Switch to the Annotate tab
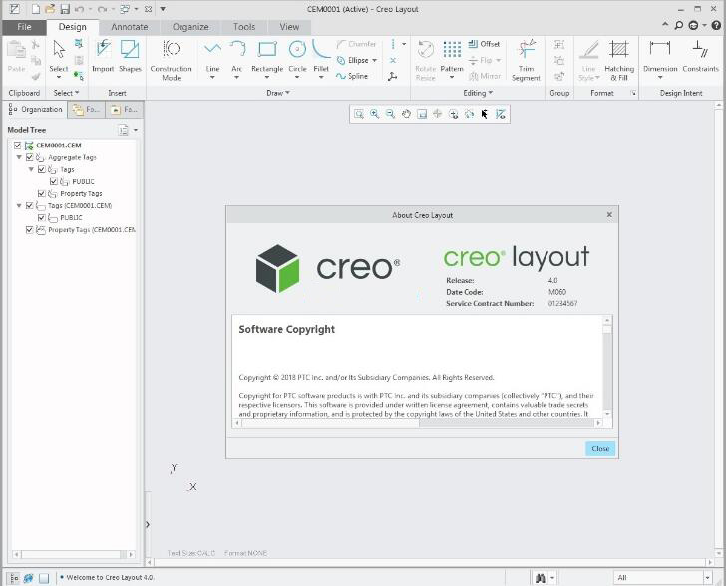728x586 pixels. point(129,27)
